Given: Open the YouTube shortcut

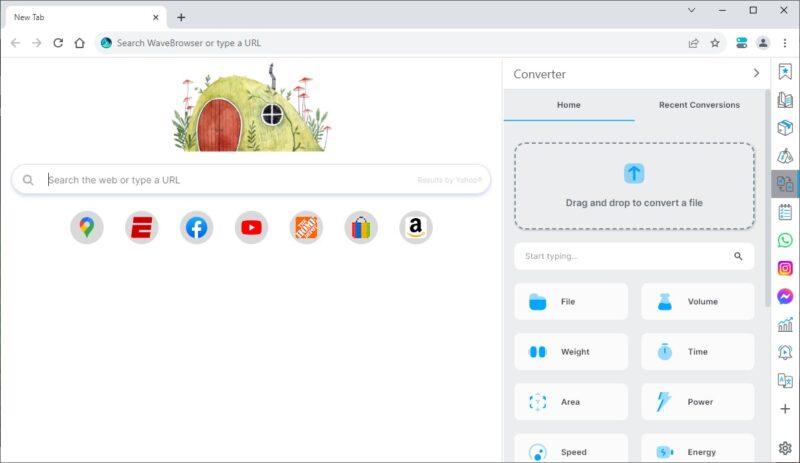Looking at the screenshot, I should 252,227.
